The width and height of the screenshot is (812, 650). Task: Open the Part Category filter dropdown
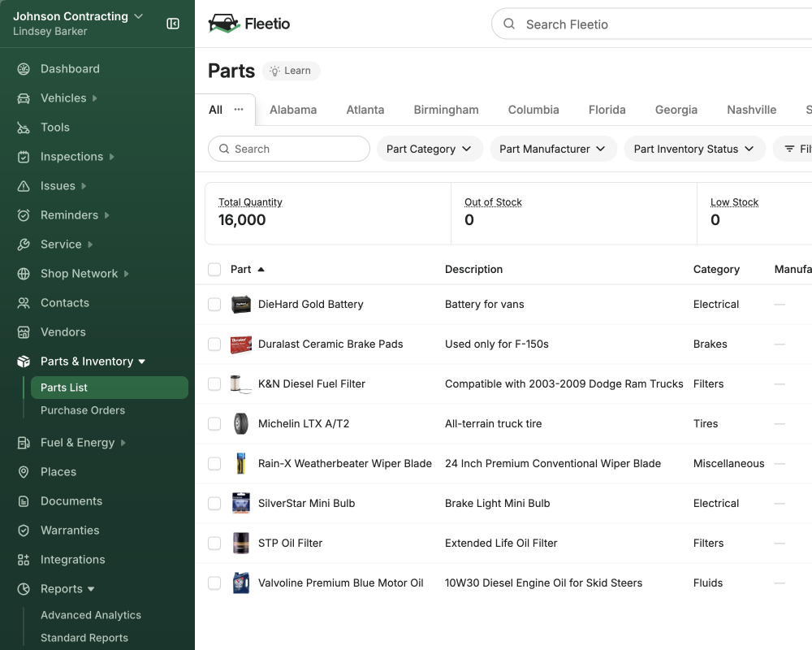430,149
